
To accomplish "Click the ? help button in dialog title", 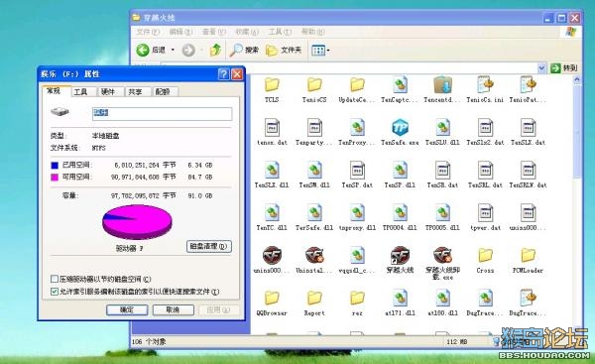I will click(223, 74).
